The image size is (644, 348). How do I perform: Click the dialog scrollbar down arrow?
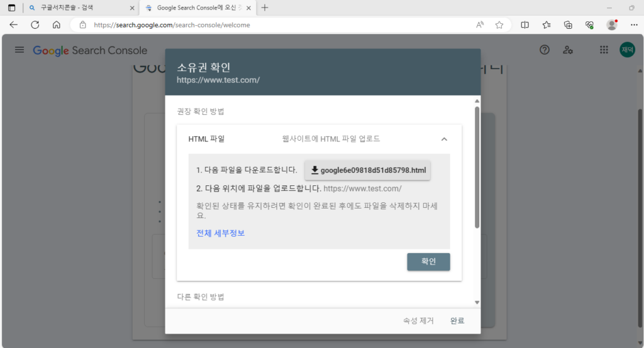click(477, 302)
